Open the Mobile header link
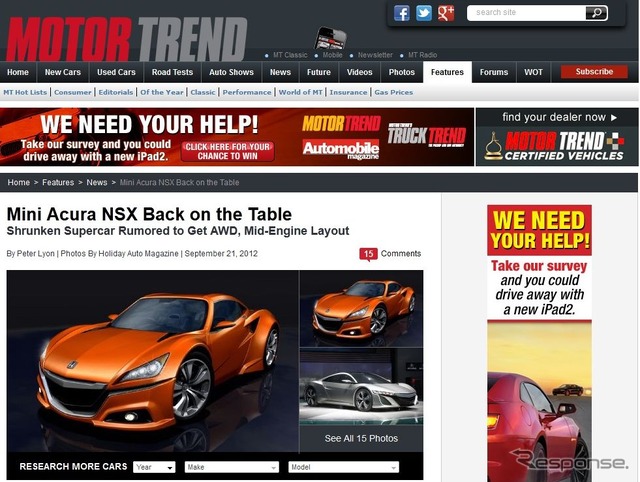 click(332, 55)
